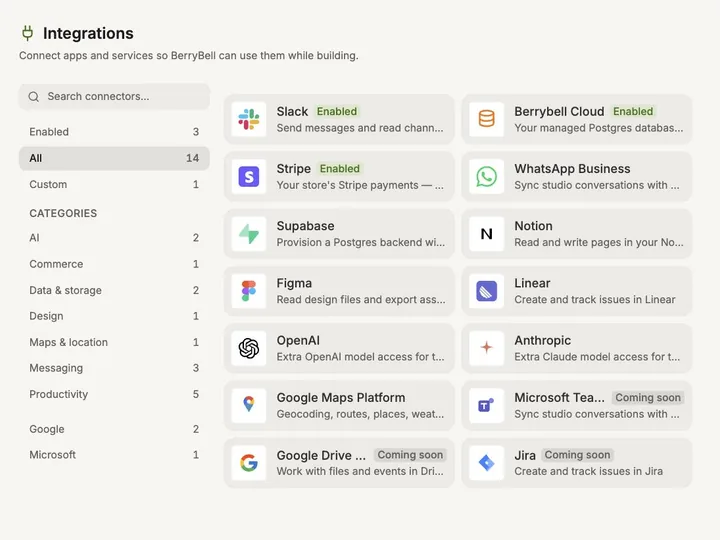Click 'Geocoding, routes, places' description

point(360,414)
